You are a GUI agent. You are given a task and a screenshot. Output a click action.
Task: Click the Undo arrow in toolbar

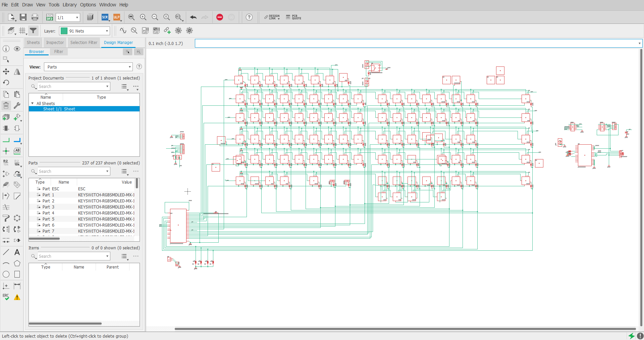[193, 17]
